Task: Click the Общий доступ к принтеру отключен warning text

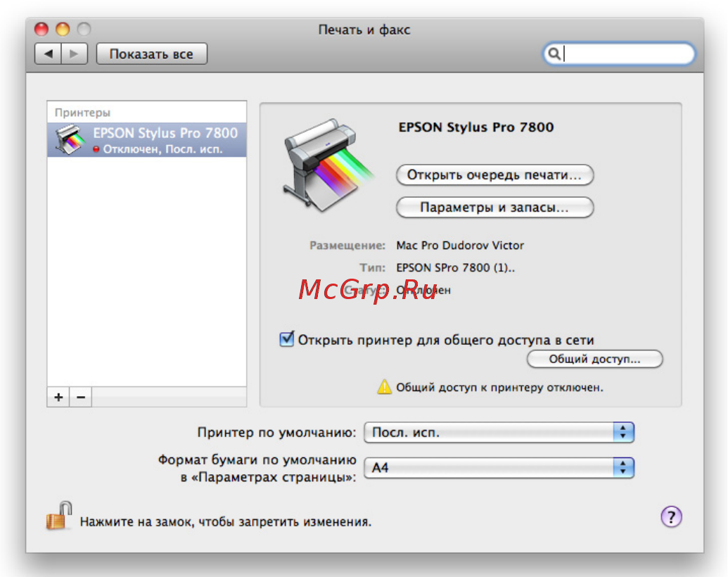Action: (499, 388)
